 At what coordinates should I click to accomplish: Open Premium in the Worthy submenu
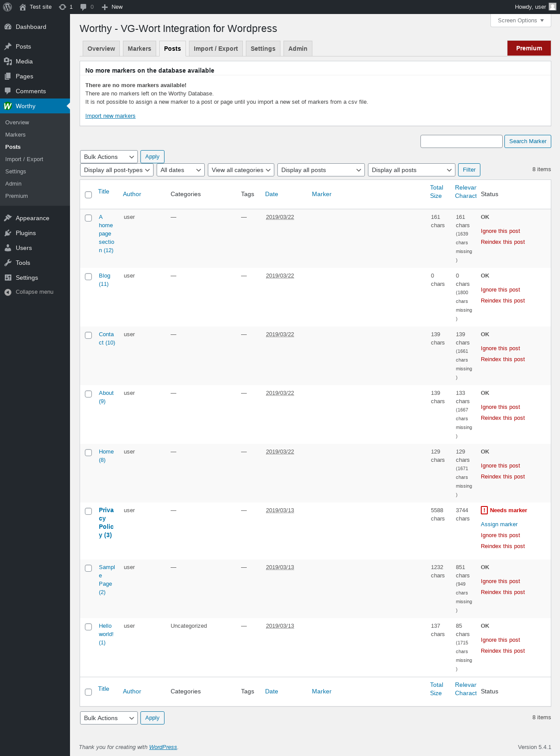tap(17, 196)
